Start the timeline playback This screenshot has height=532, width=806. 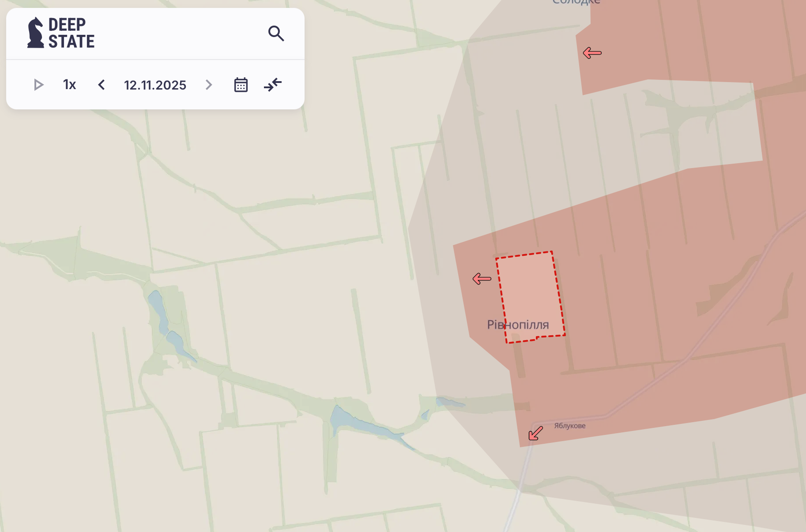pyautogui.click(x=38, y=85)
